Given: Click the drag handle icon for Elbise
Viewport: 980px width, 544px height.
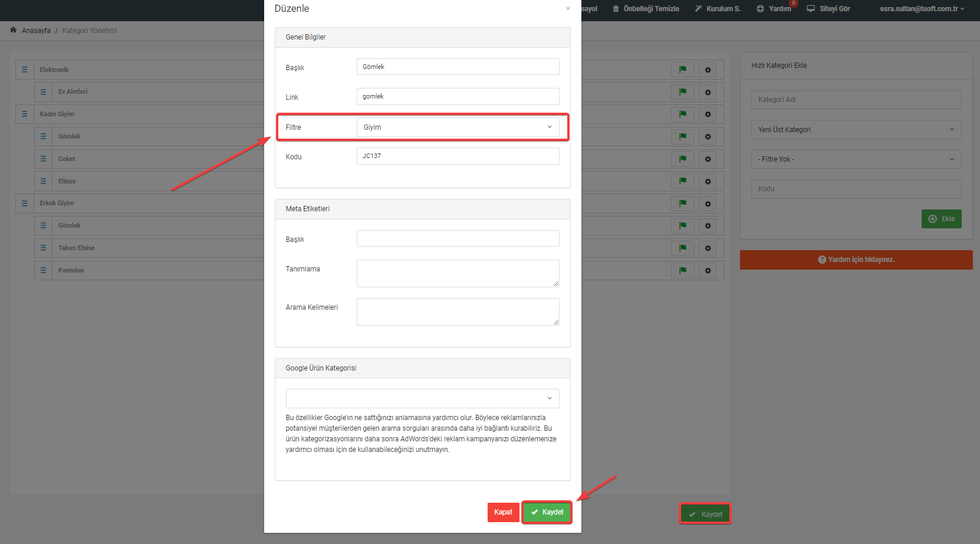Looking at the screenshot, I should (43, 181).
